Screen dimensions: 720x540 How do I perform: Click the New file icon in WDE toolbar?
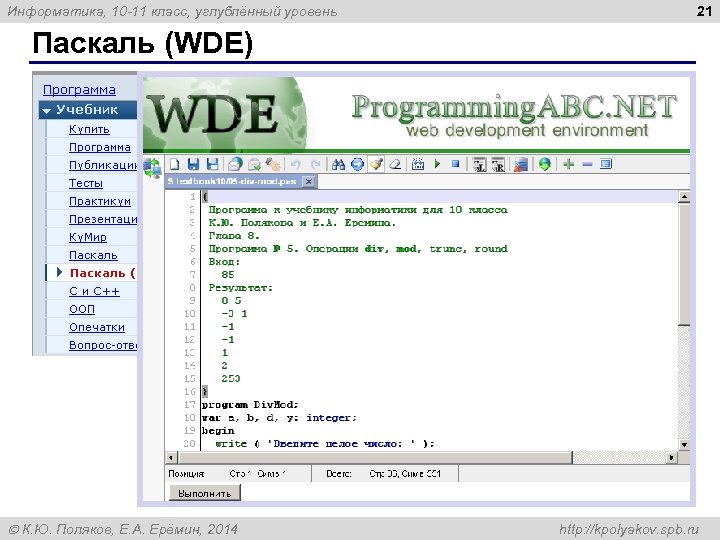pos(174,164)
